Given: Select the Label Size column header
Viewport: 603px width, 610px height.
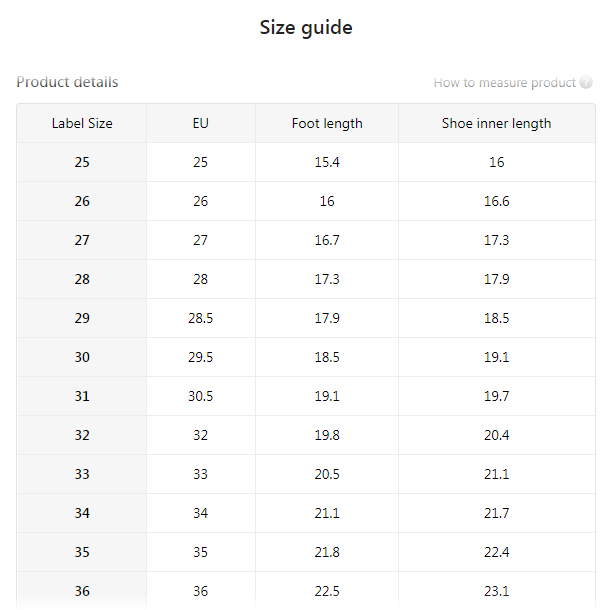Looking at the screenshot, I should click(82, 123).
